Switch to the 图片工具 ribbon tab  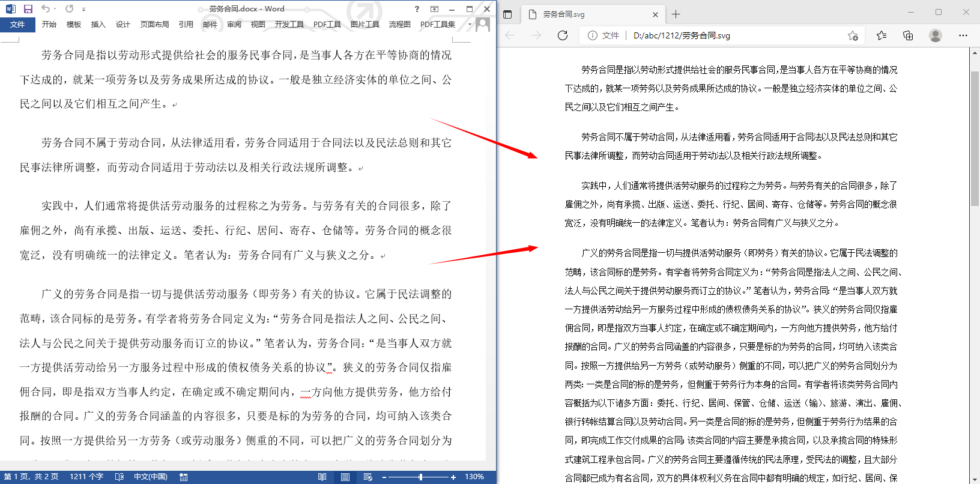pyautogui.click(x=365, y=25)
